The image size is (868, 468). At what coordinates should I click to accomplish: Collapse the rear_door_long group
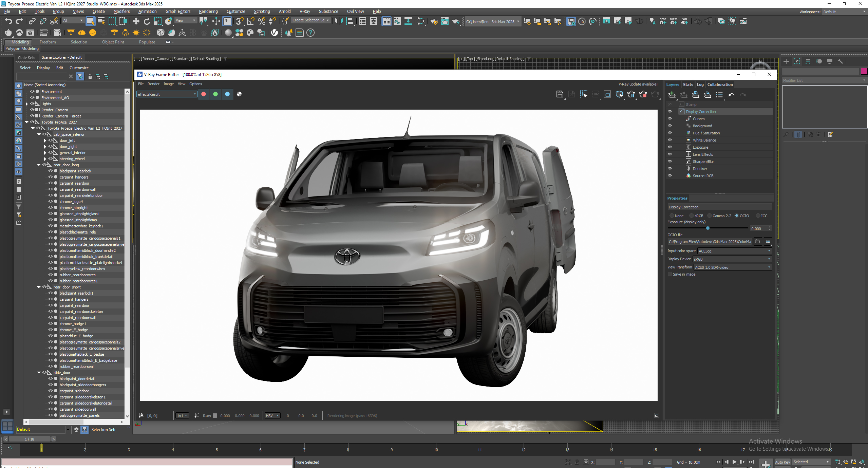coord(39,165)
